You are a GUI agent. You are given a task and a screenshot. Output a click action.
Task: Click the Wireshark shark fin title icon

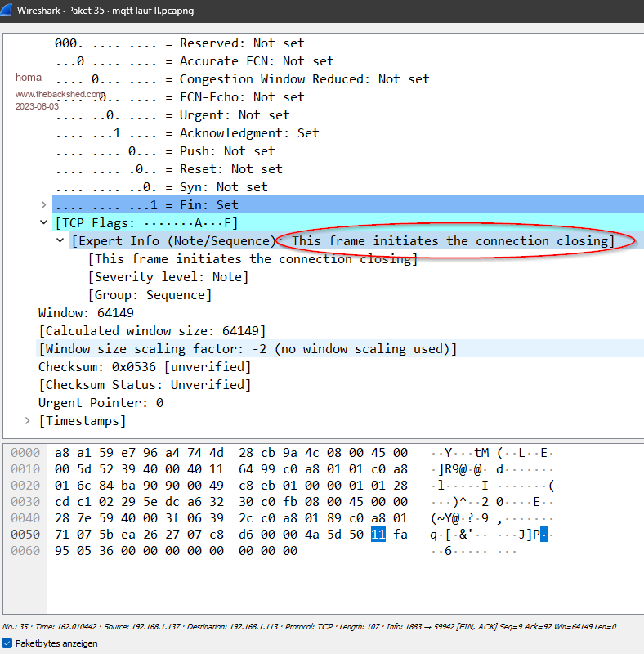[x=8, y=11]
